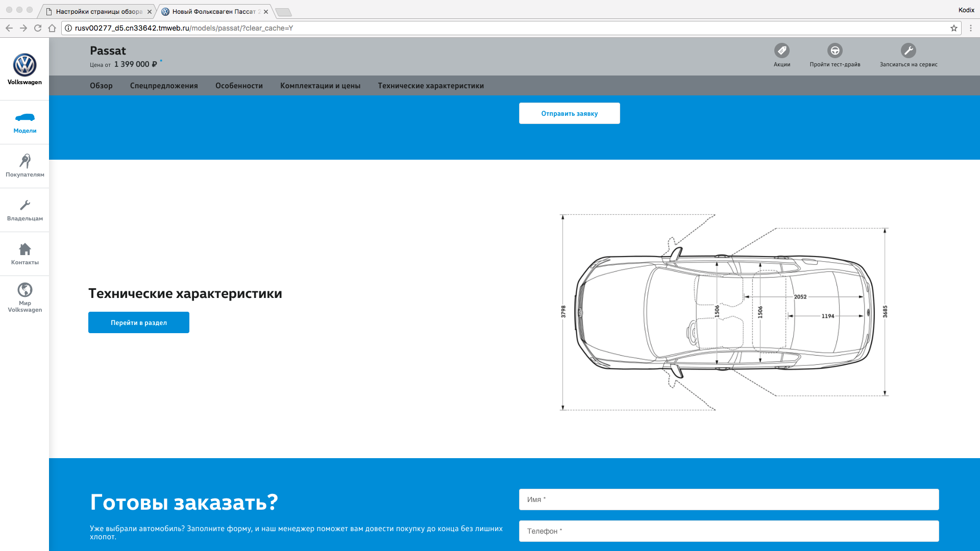This screenshot has height=551, width=980.
Task: Click the Пройти тест-драйв link text
Action: pyautogui.click(x=835, y=65)
